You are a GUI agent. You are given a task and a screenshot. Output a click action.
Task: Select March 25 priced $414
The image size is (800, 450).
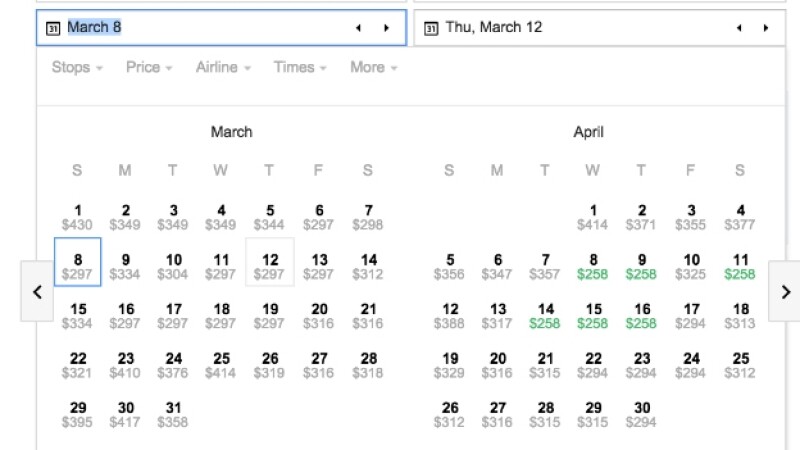click(x=221, y=365)
